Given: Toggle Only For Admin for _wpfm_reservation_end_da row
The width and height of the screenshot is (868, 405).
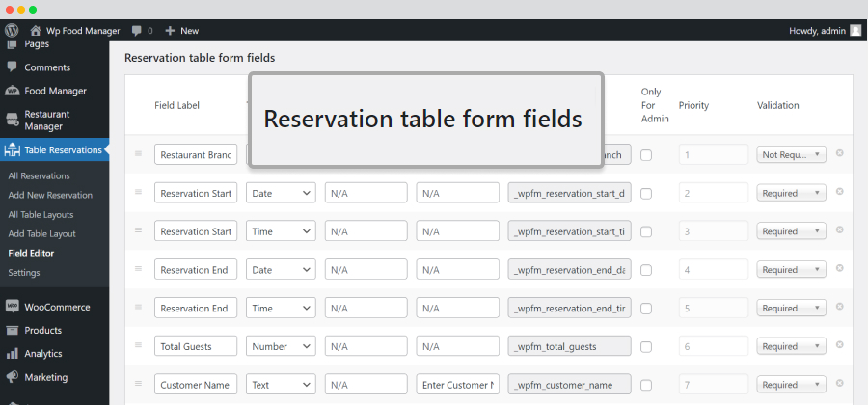Looking at the screenshot, I should 646,270.
